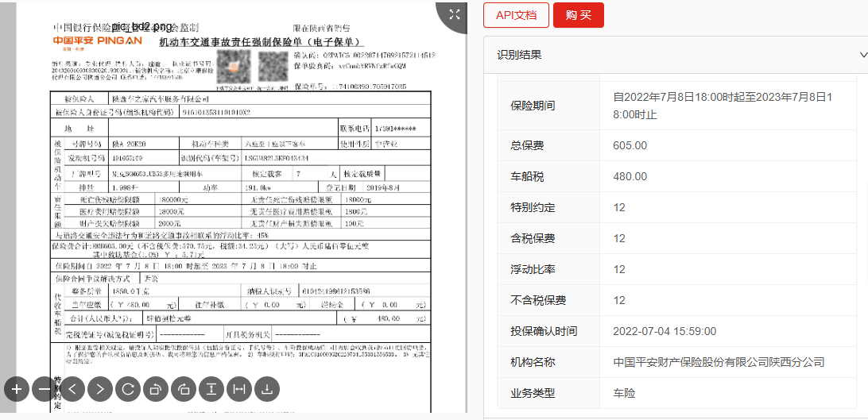
Task: Click the right QR code on the policy
Action: click(273, 67)
